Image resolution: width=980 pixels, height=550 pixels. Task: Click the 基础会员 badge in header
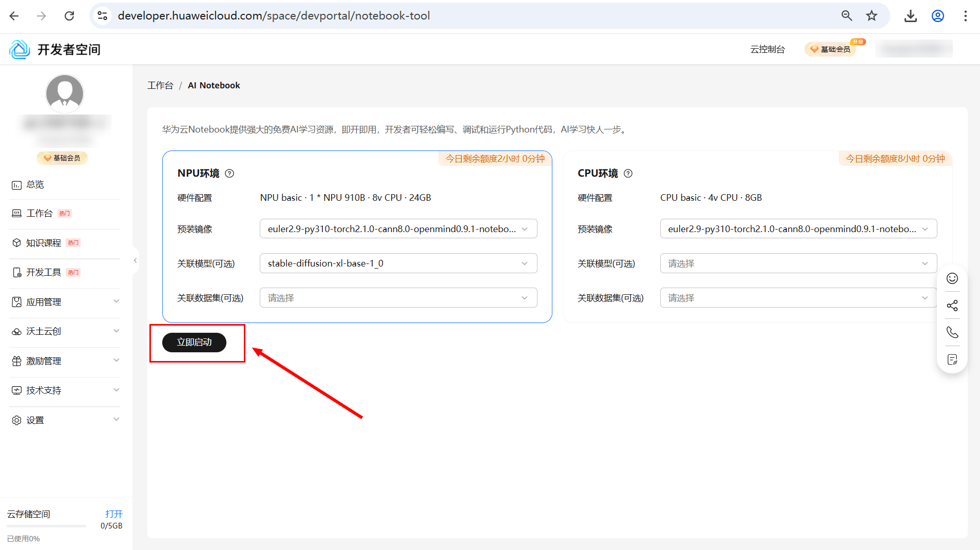(x=831, y=49)
